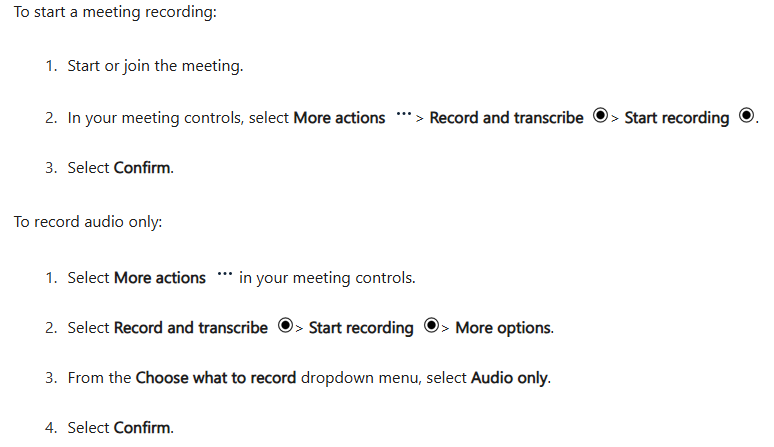Screen dimensions: 774x447
Task: Click the Record and transcribe icon in the audio-only steps
Action: (285, 326)
